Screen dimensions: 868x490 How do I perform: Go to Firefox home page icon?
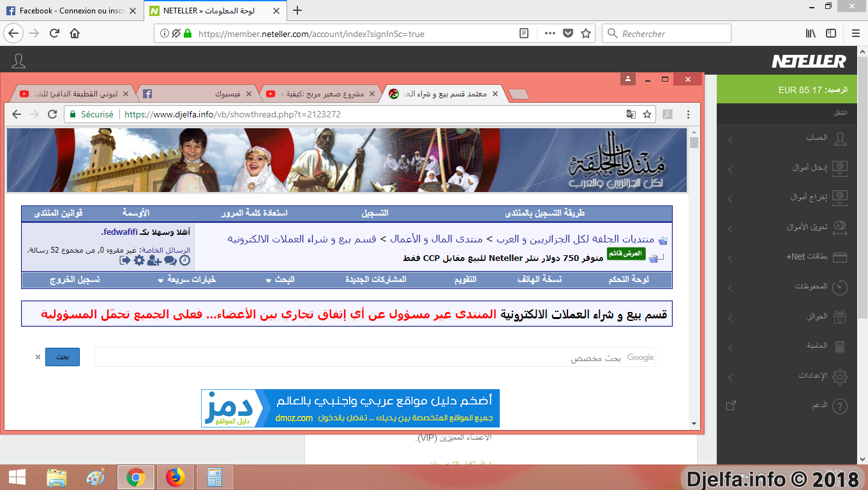coord(75,34)
